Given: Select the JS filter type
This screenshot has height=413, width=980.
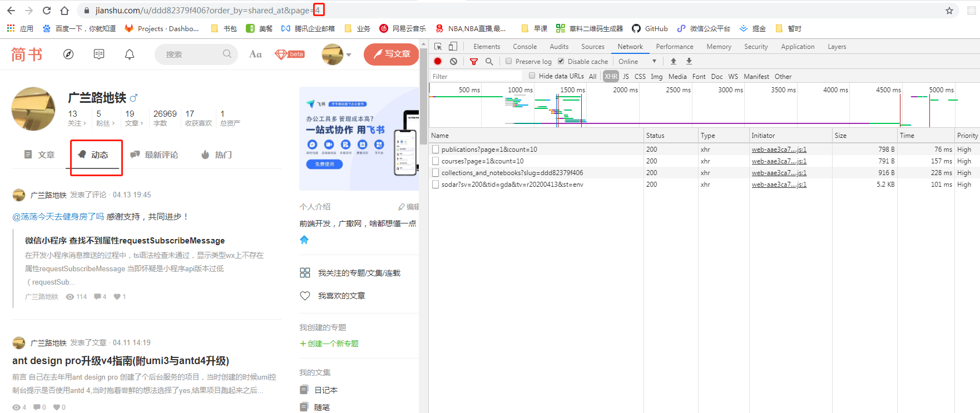Looking at the screenshot, I should tap(626, 76).
